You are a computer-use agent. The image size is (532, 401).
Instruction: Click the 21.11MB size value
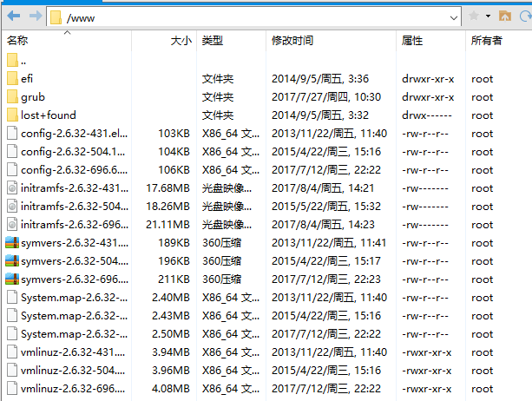point(168,225)
